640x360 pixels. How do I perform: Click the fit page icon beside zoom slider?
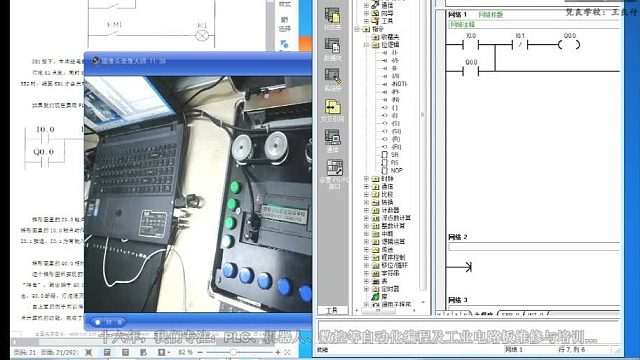tap(287, 352)
